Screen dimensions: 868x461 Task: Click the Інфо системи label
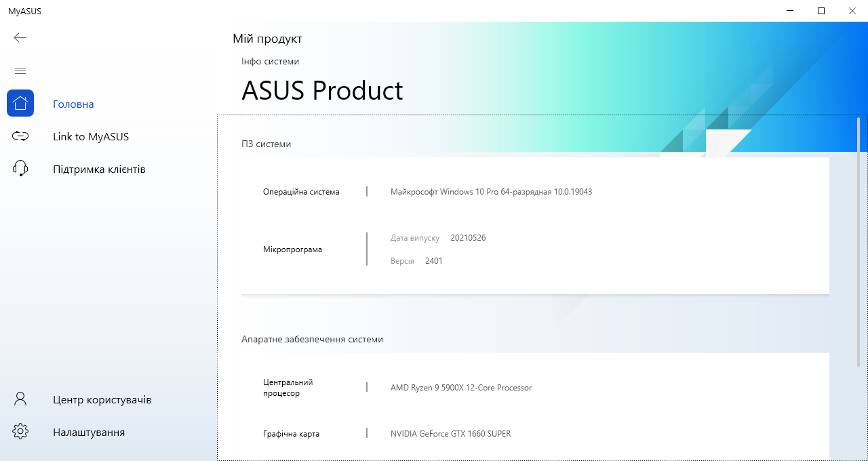tap(270, 61)
